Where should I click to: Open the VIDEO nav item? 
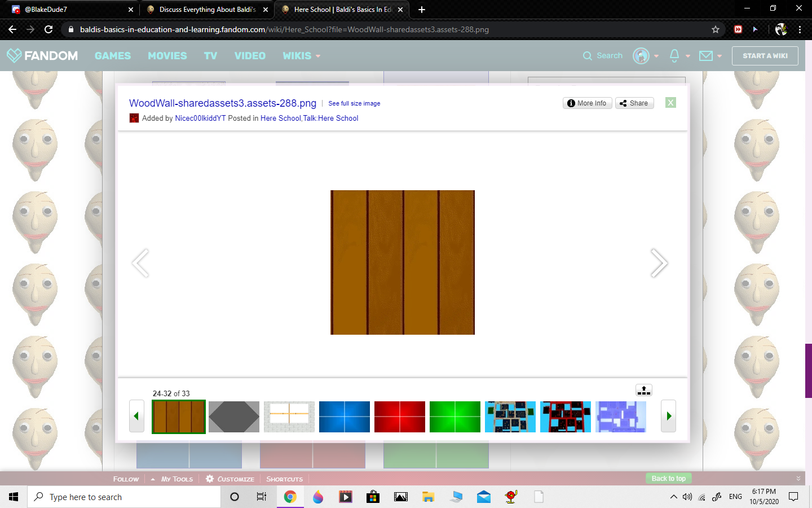point(250,56)
